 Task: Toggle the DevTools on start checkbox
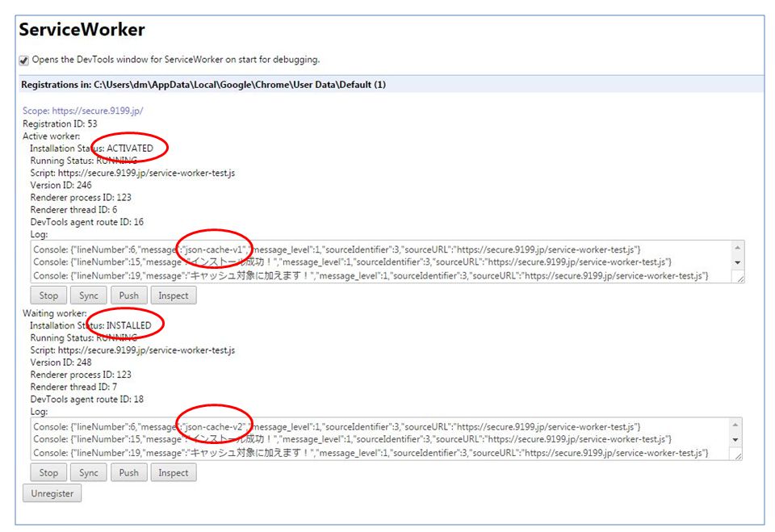(x=23, y=61)
